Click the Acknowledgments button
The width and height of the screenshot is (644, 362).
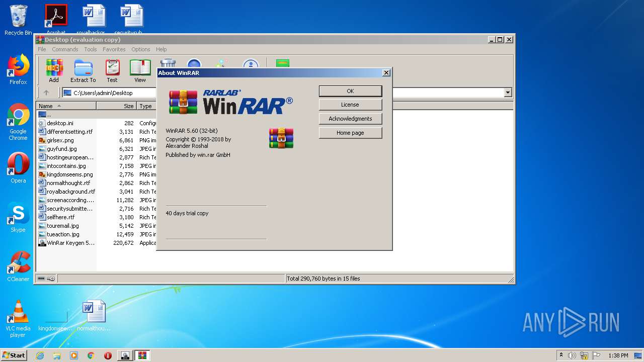350,119
